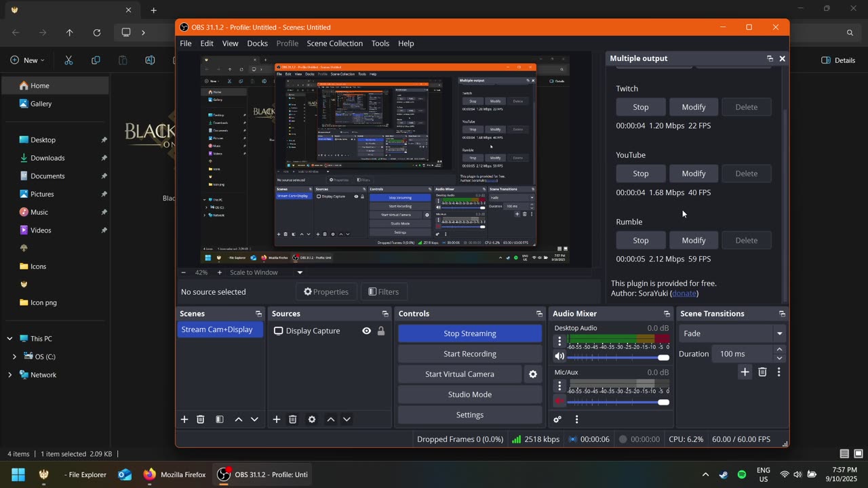Remove the scene transition with the trash icon

point(762,372)
